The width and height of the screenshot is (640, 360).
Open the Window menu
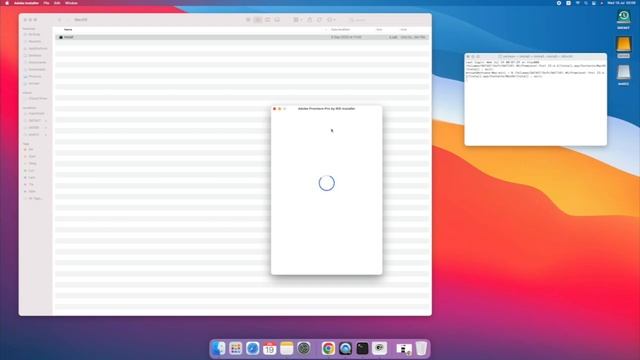(71, 3)
